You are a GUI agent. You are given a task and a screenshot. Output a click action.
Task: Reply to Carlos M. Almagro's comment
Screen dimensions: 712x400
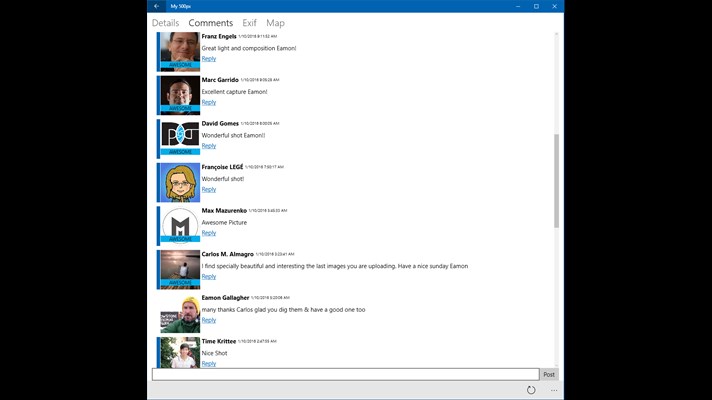pos(209,277)
